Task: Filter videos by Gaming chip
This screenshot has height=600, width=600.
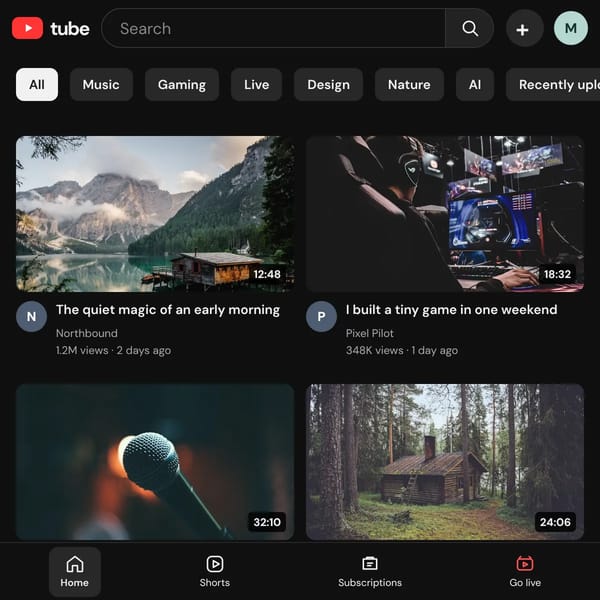Action: (182, 85)
